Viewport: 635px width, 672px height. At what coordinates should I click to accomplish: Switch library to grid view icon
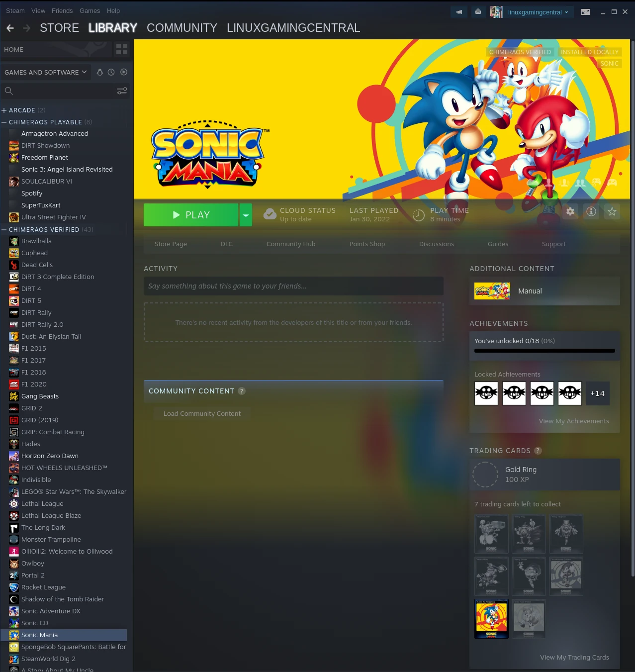pyautogui.click(x=122, y=49)
